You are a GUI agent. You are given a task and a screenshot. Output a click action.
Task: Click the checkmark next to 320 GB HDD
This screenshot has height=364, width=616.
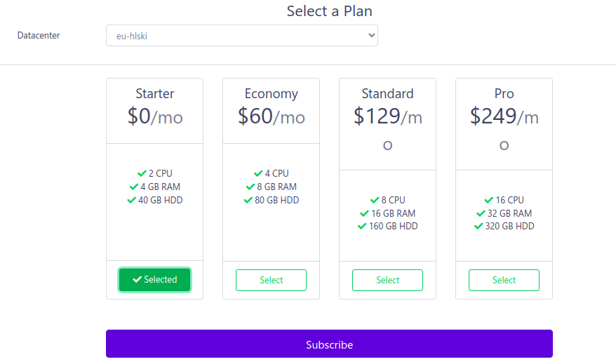pyautogui.click(x=478, y=227)
